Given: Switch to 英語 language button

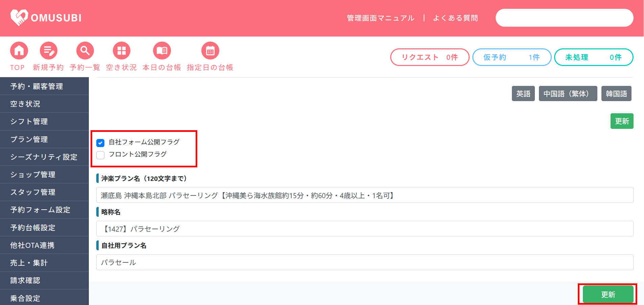Looking at the screenshot, I should point(523,94).
